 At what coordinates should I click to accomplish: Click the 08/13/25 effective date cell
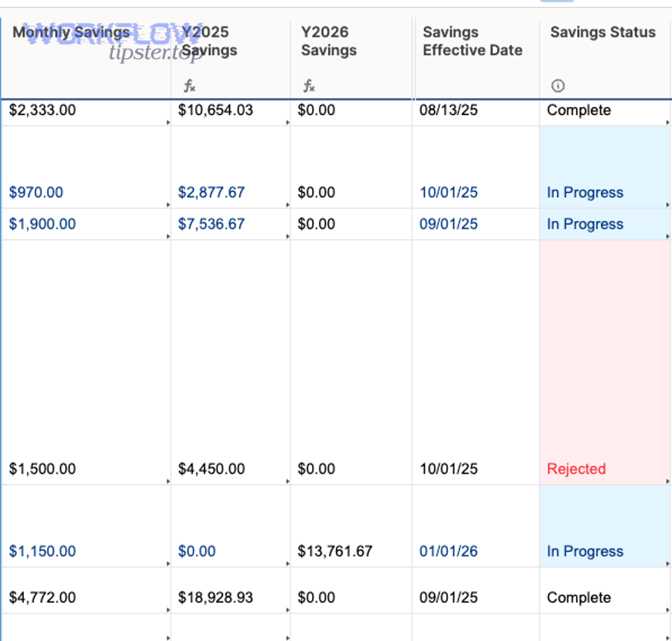coord(449,111)
